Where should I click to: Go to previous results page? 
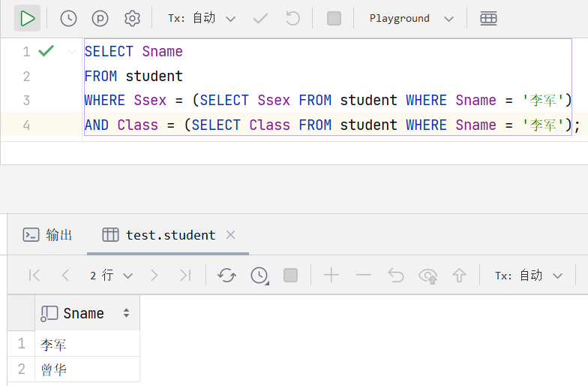[x=65, y=275]
